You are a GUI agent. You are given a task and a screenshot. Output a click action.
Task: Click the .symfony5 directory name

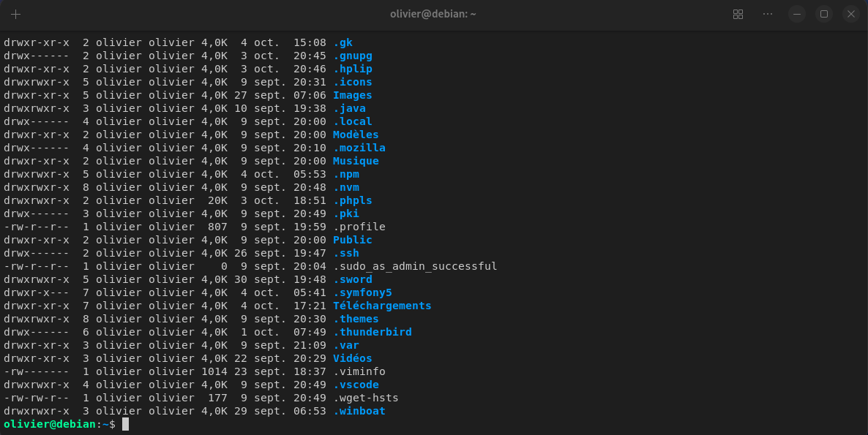362,292
